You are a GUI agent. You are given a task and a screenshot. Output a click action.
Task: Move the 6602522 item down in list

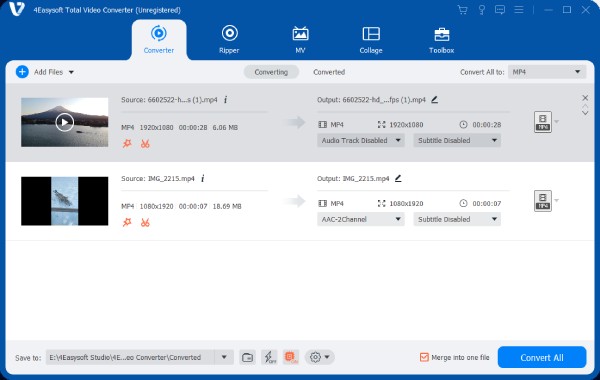(x=585, y=113)
